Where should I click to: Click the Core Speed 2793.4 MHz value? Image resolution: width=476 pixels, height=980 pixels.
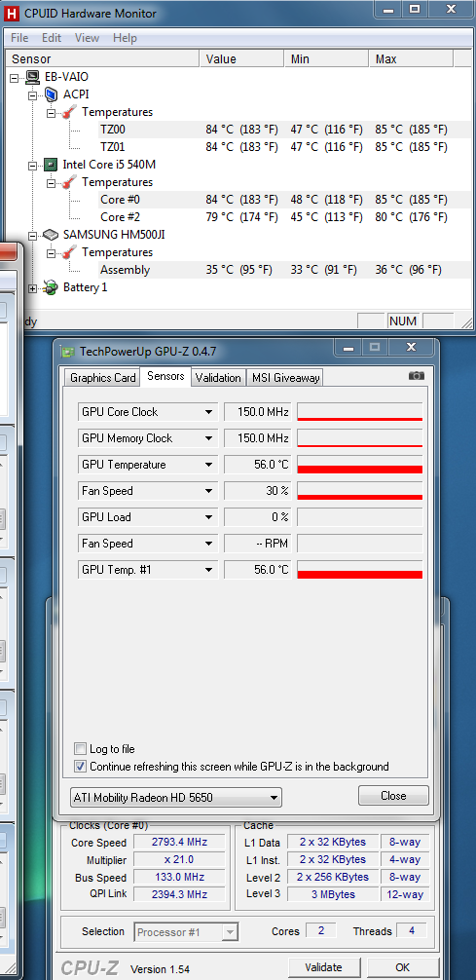coord(179,842)
